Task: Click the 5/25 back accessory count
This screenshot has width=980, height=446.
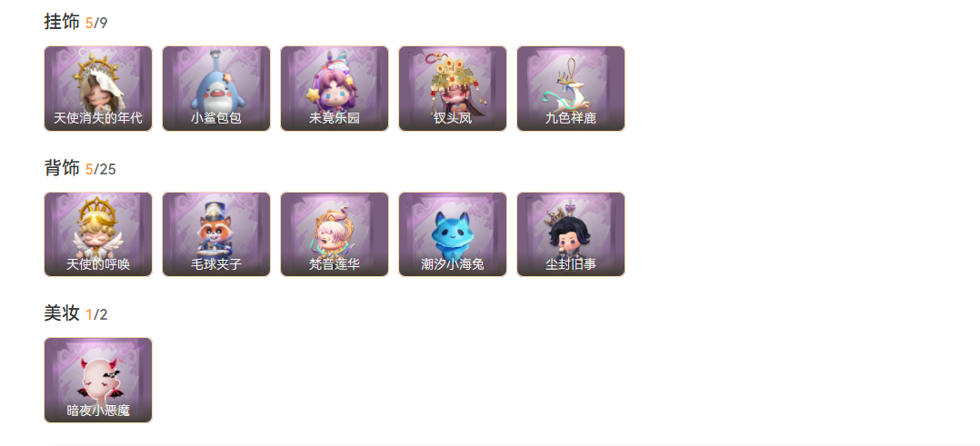Action: [101, 169]
